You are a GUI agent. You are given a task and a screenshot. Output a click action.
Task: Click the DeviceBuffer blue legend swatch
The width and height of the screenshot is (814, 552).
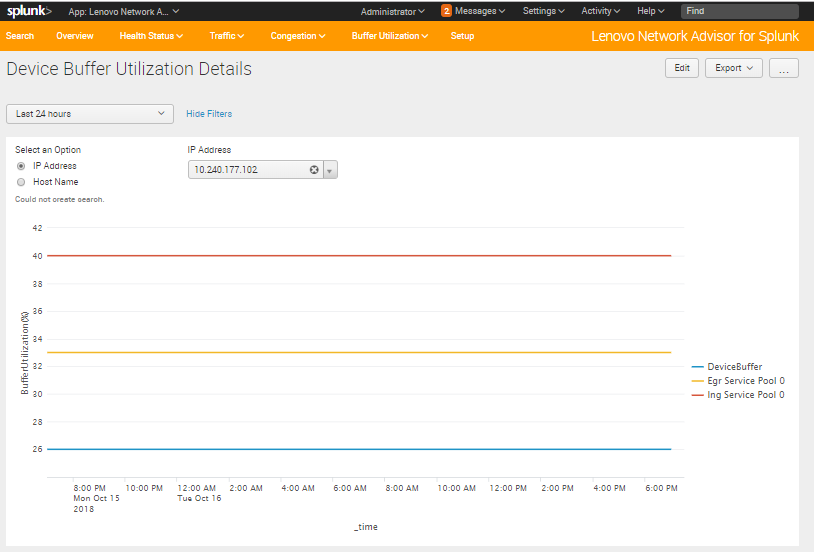tap(698, 367)
